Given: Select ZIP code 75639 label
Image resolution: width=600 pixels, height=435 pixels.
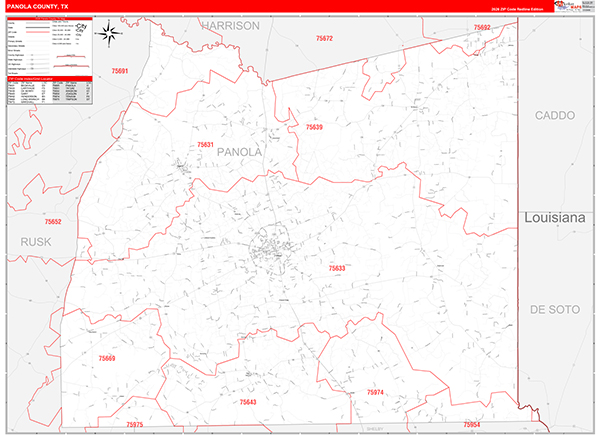Looking at the screenshot, I should (314, 127).
